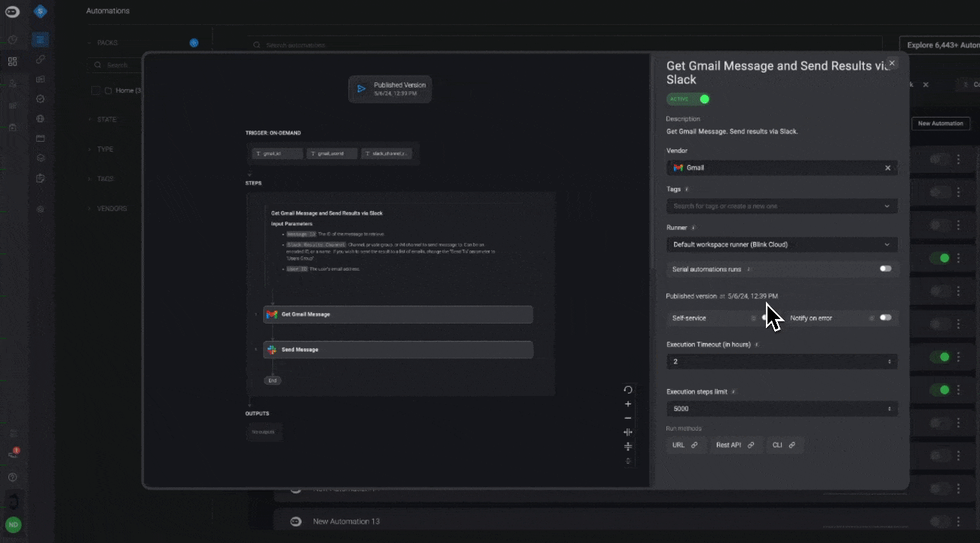
Task: Check the Home pack checkbox
Action: pos(96,90)
